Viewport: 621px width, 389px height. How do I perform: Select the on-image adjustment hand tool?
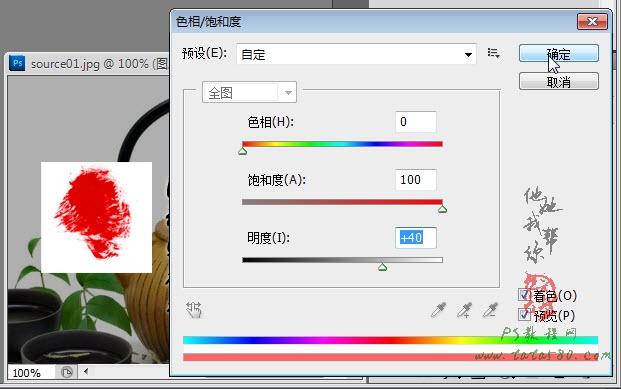tap(194, 310)
